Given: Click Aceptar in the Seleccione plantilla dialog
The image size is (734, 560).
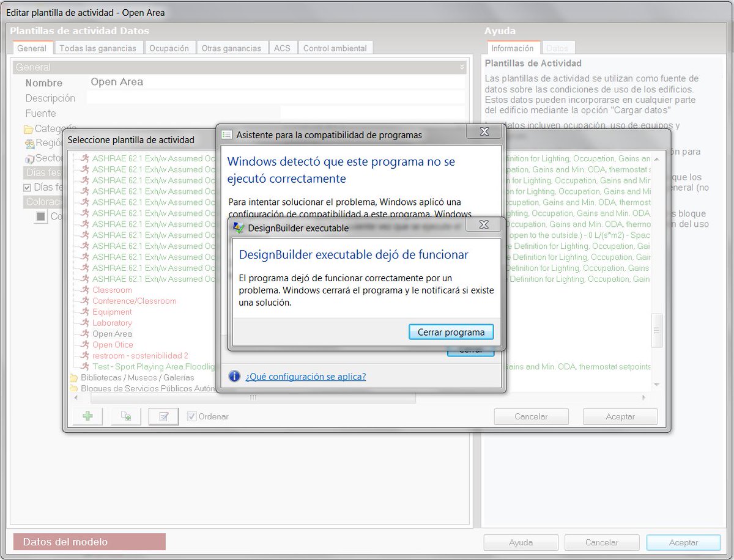Looking at the screenshot, I should tap(620, 416).
